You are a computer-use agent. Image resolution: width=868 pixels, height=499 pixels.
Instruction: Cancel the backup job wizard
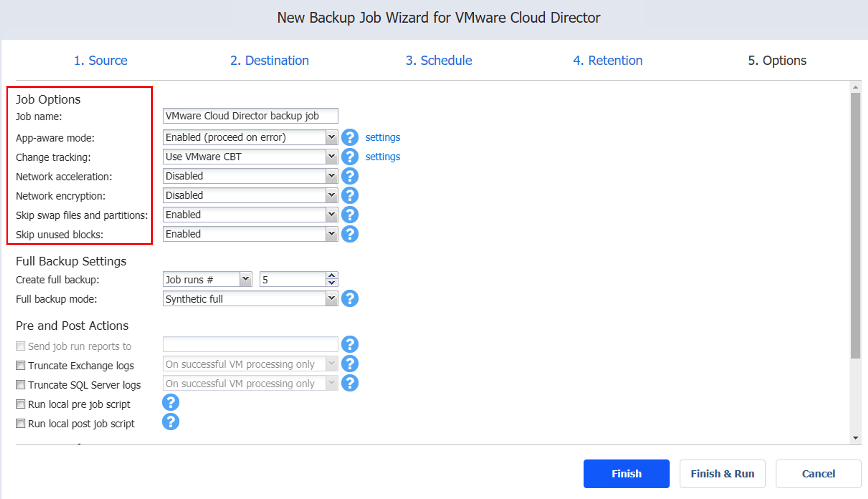click(819, 474)
